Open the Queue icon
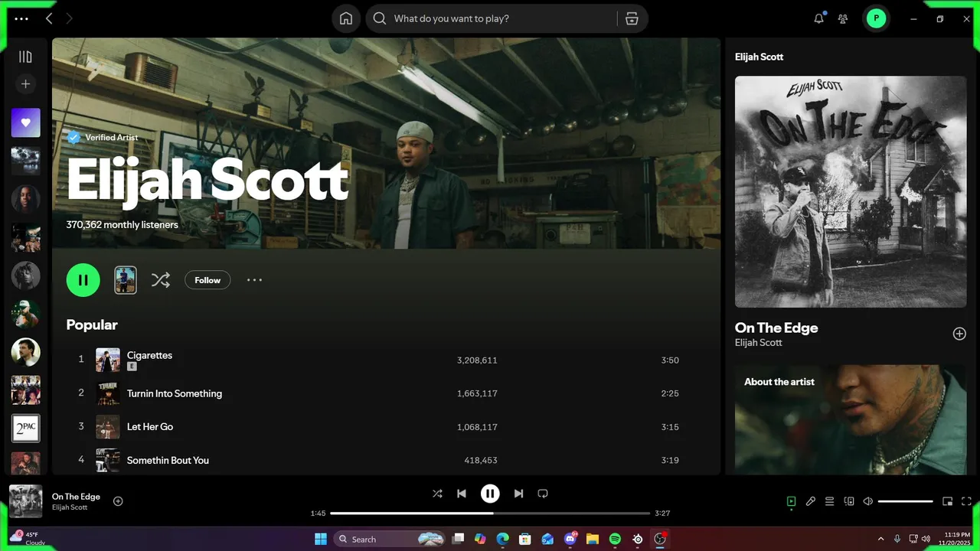 pyautogui.click(x=829, y=501)
